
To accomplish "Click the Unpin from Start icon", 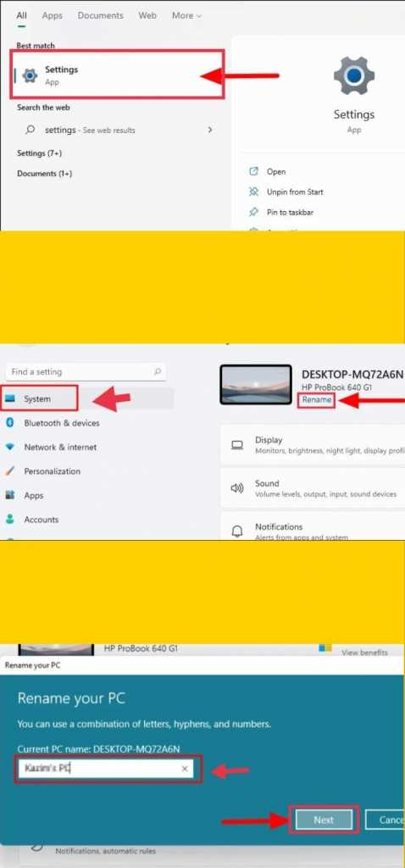I will click(254, 192).
